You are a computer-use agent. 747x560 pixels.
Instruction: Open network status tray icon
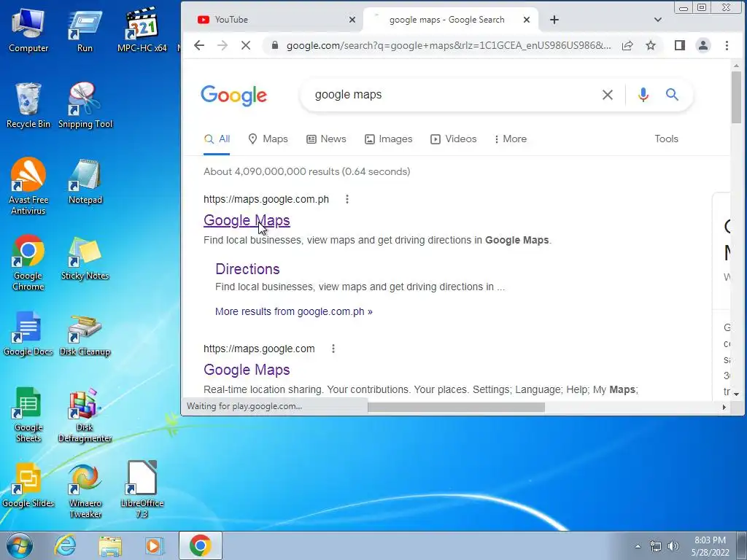pyautogui.click(x=656, y=546)
